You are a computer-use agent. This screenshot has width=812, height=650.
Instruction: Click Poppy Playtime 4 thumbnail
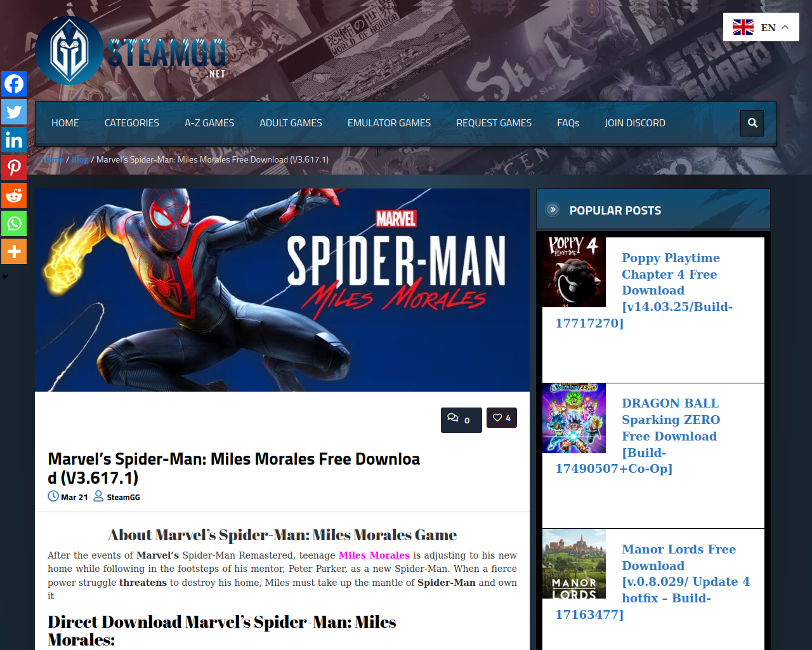click(574, 272)
